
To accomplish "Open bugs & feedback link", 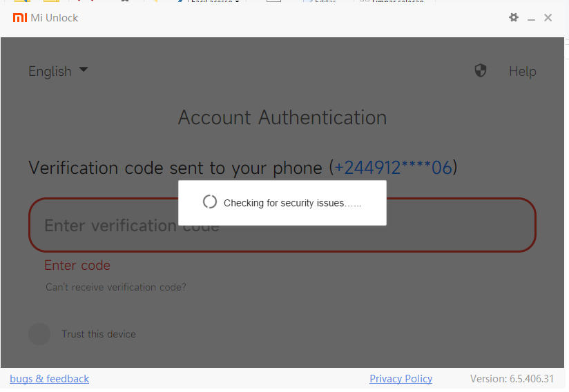I will [49, 379].
